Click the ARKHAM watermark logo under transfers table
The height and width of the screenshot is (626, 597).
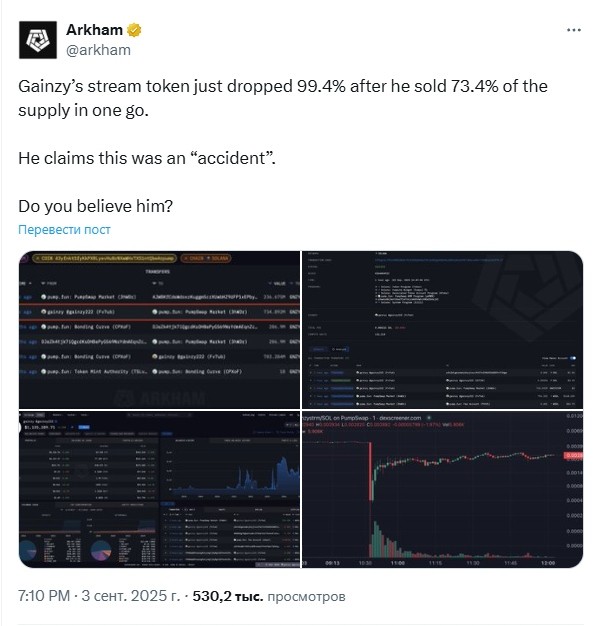click(x=160, y=398)
